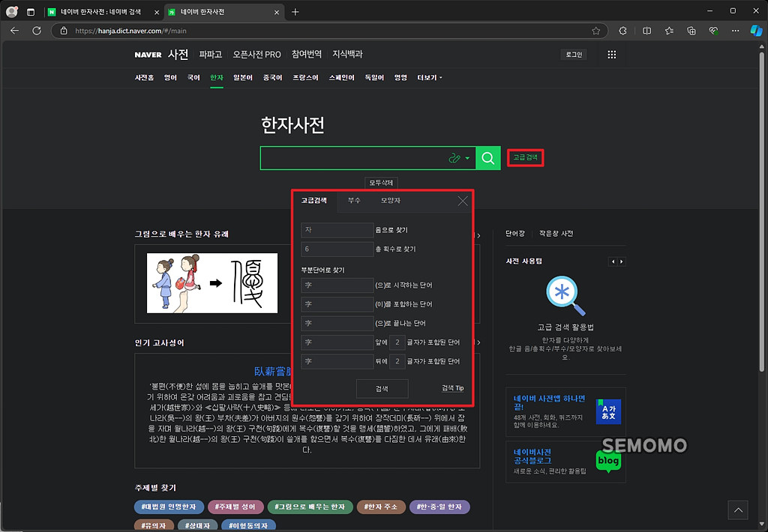
Task: Expand the input method dropdown arrow
Action: click(x=467, y=158)
